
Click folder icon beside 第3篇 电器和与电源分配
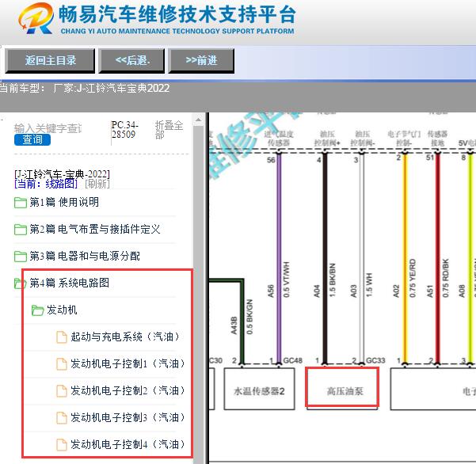(21, 257)
